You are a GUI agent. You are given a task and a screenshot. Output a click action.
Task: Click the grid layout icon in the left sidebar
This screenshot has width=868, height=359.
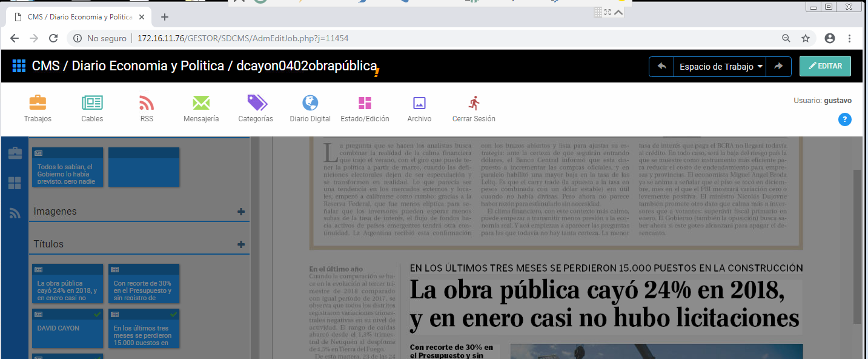(x=15, y=183)
